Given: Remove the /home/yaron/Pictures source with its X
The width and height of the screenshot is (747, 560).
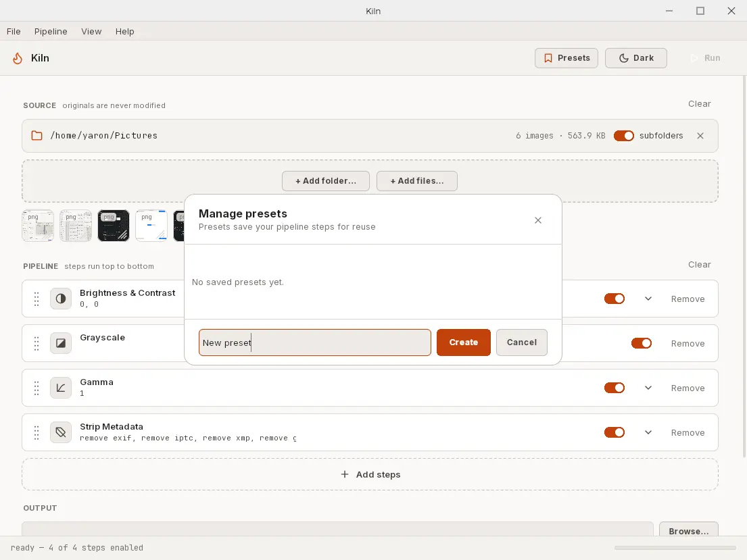Looking at the screenshot, I should click(x=700, y=136).
